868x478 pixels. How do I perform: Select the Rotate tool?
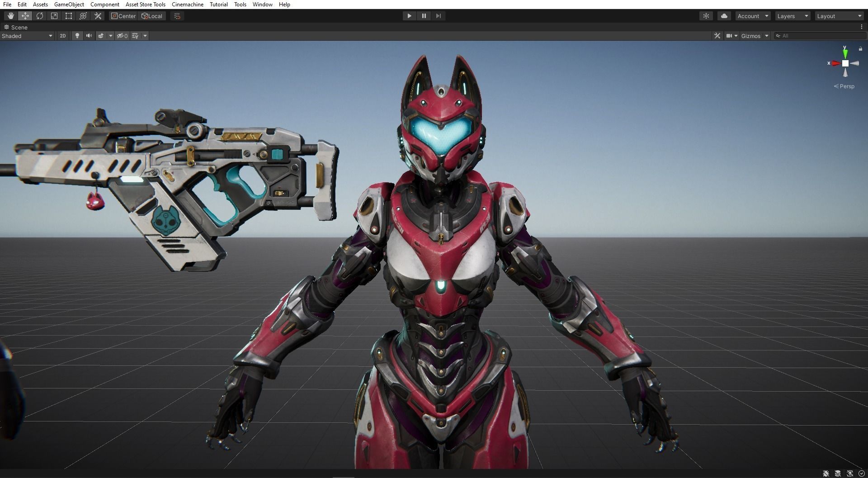[40, 16]
